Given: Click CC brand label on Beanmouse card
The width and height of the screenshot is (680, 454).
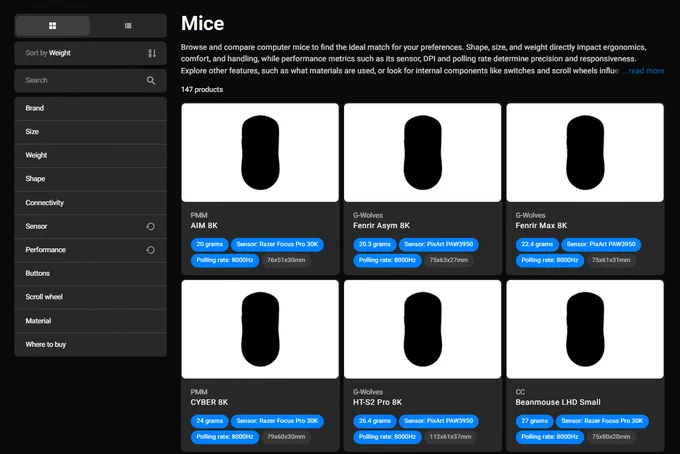Looking at the screenshot, I should tap(520, 392).
